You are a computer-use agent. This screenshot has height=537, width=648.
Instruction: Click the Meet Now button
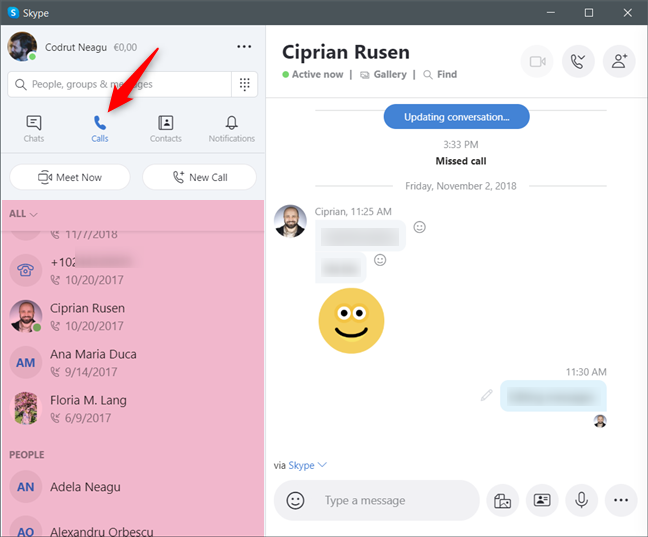click(x=70, y=177)
